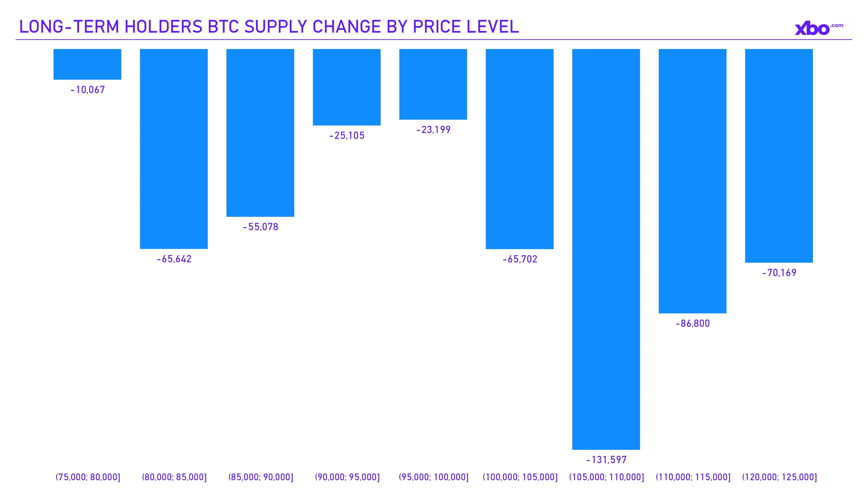The image size is (868, 502).
Task: Click the -86,800 value label
Action: [693, 323]
